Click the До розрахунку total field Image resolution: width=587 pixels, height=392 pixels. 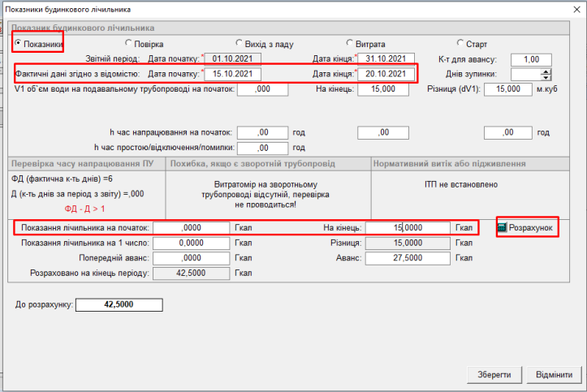tap(119, 304)
